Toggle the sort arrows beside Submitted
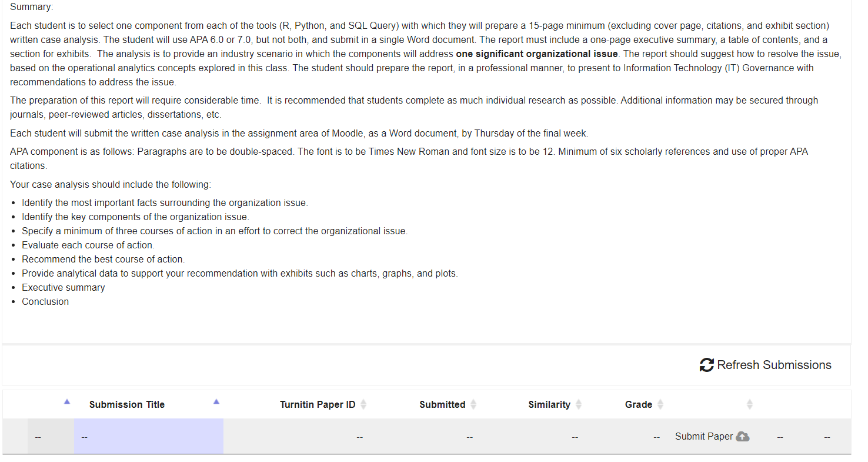 point(473,404)
